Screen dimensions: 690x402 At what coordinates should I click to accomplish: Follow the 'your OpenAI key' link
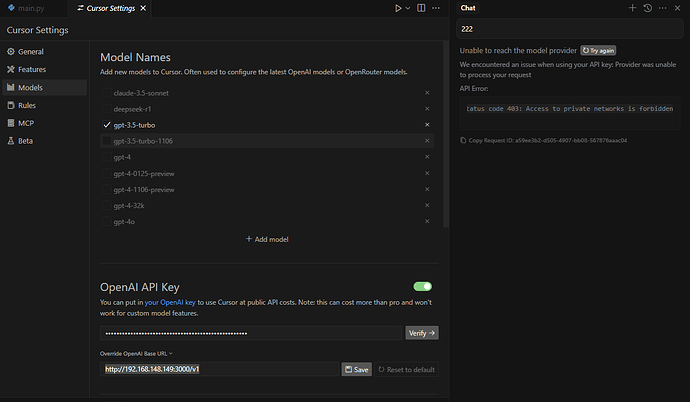click(x=170, y=302)
